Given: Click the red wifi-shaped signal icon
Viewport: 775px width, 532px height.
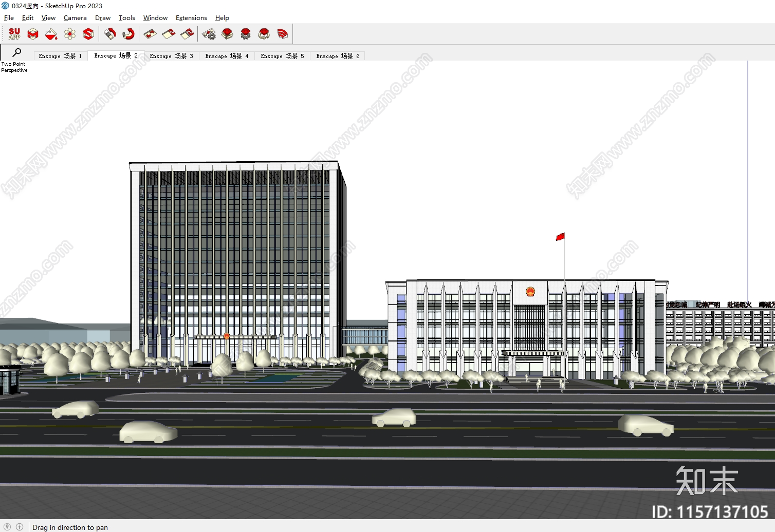Looking at the screenshot, I should point(283,34).
